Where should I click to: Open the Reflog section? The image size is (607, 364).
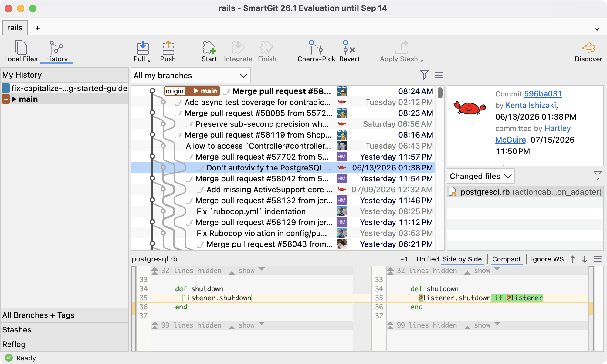(64, 344)
